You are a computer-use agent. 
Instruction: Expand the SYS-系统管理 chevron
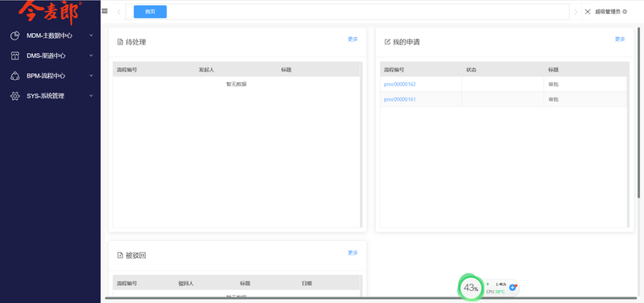[91, 96]
